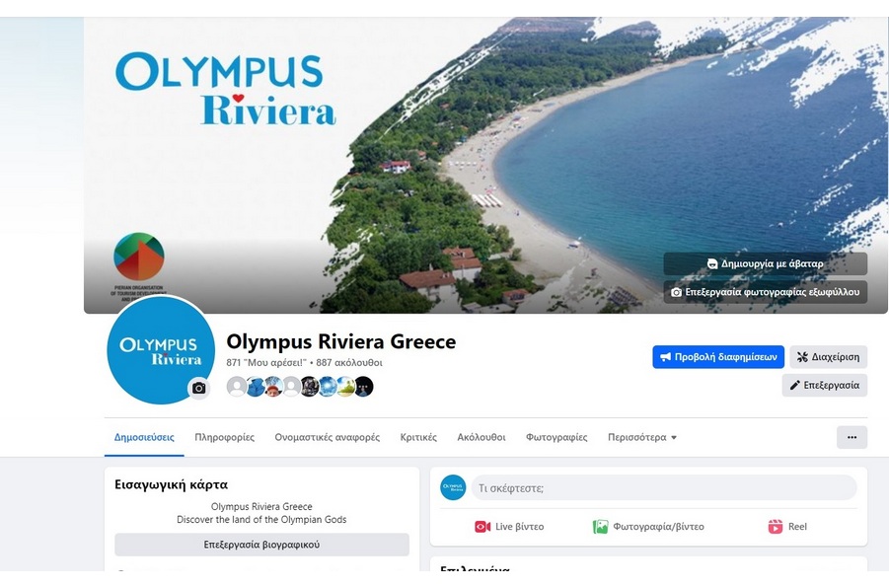Click Επεξεργασία φωτογραφίας εξωφύλλου button
This screenshot has height=588, width=889.
point(766,292)
